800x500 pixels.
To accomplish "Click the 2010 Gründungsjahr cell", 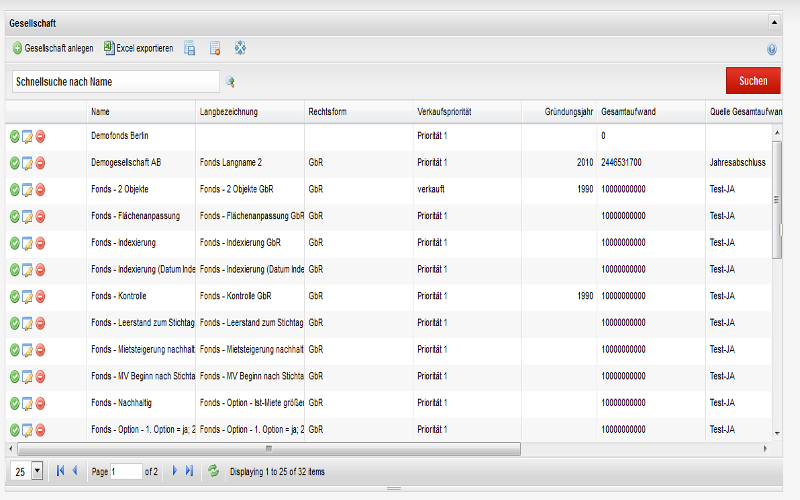I will [x=559, y=163].
